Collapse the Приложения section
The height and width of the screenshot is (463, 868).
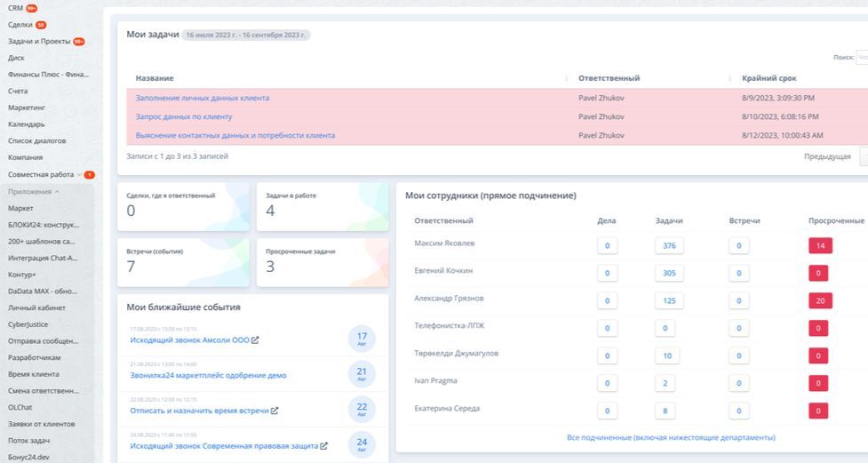pyautogui.click(x=33, y=192)
